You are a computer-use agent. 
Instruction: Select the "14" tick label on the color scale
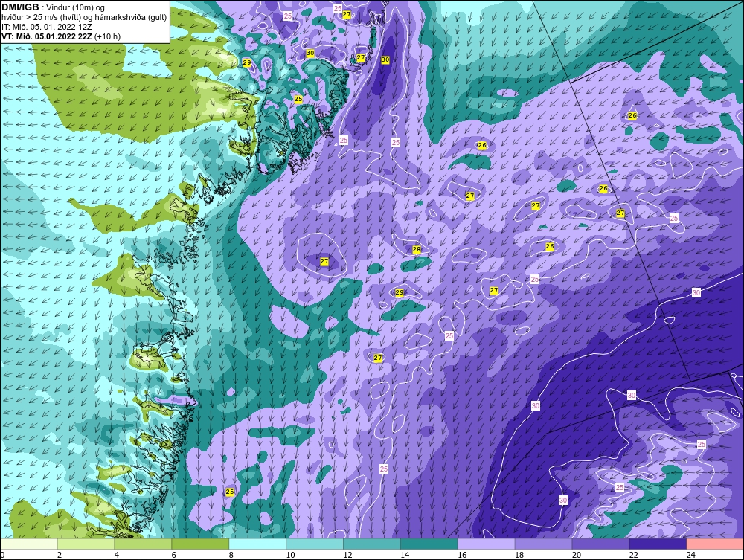pyautogui.click(x=405, y=555)
